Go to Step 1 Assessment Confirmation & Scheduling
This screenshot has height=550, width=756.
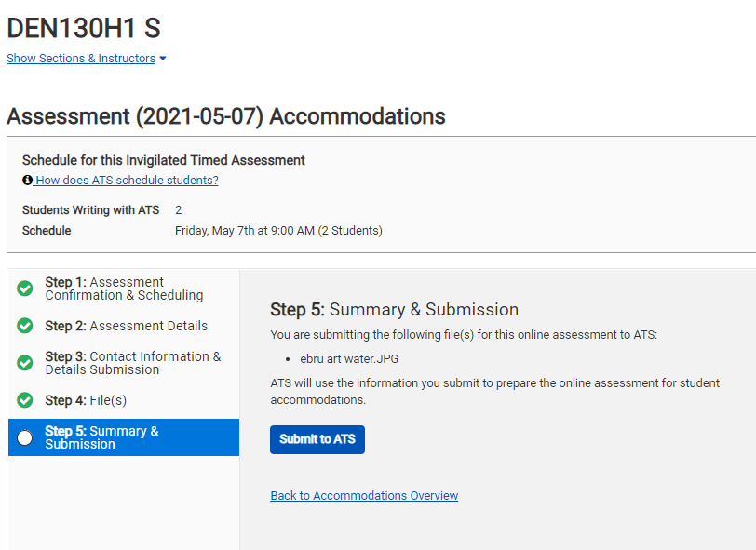coord(124,288)
